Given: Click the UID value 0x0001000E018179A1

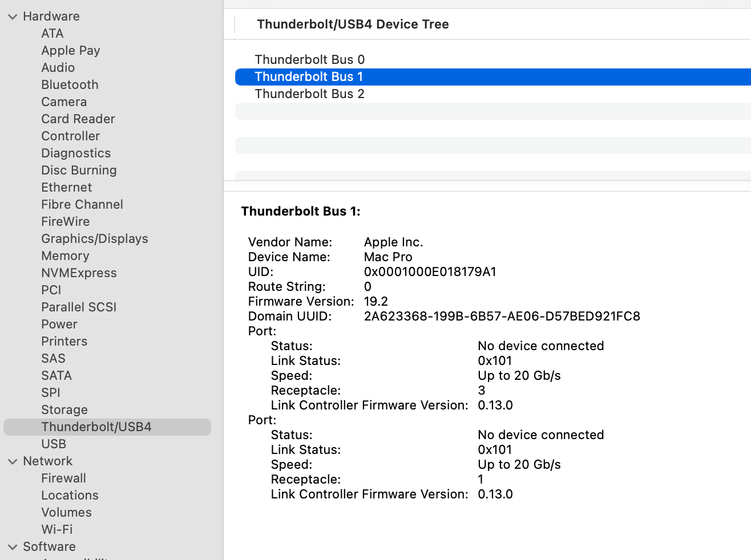Looking at the screenshot, I should pyautogui.click(x=430, y=272).
